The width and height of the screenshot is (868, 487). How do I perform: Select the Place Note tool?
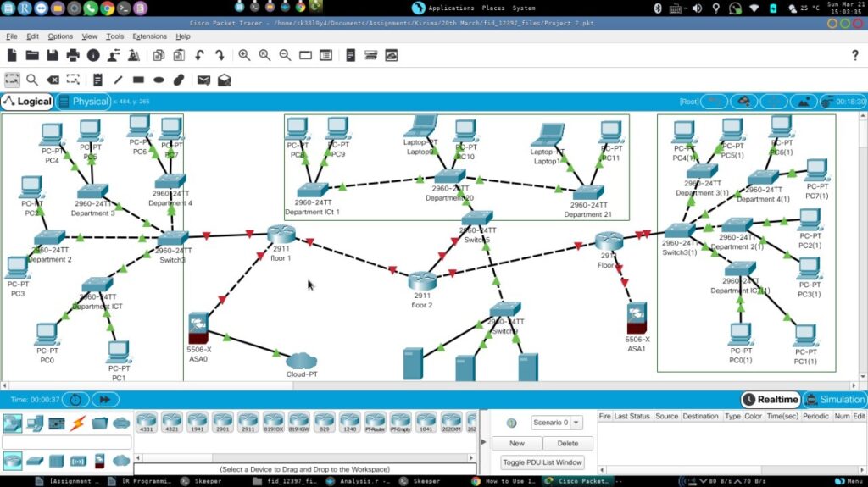click(97, 80)
